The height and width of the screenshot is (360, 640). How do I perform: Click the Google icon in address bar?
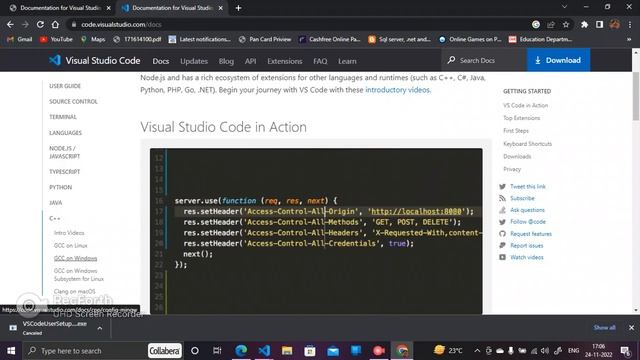click(x=536, y=24)
